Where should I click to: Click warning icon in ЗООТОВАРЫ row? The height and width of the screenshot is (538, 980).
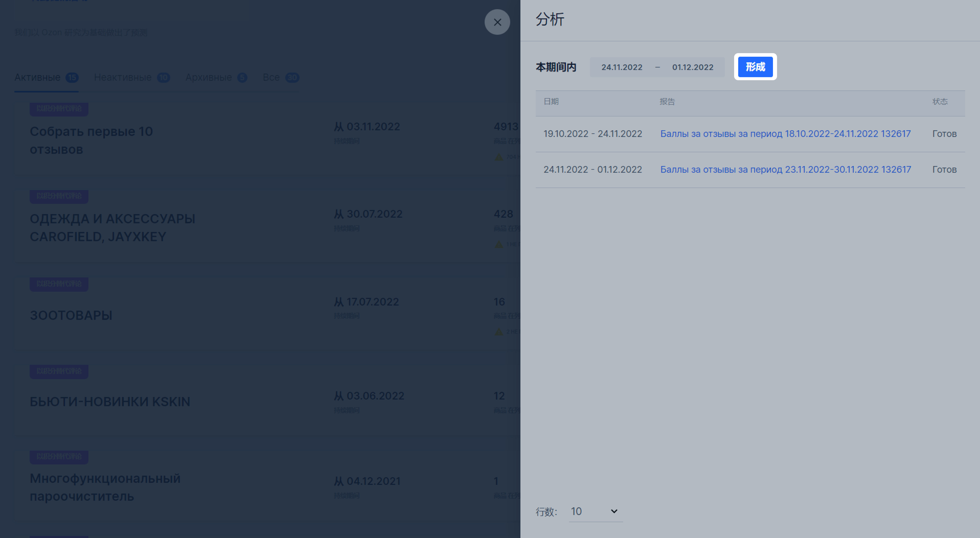[x=499, y=332]
